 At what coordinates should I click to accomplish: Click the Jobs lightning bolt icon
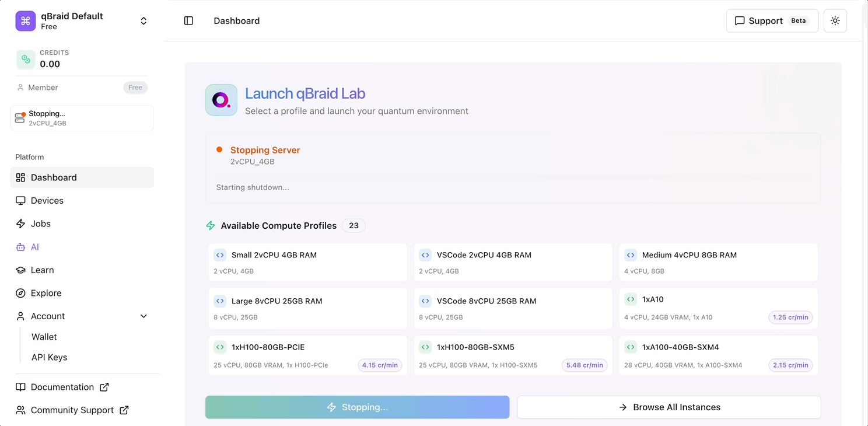pyautogui.click(x=20, y=224)
